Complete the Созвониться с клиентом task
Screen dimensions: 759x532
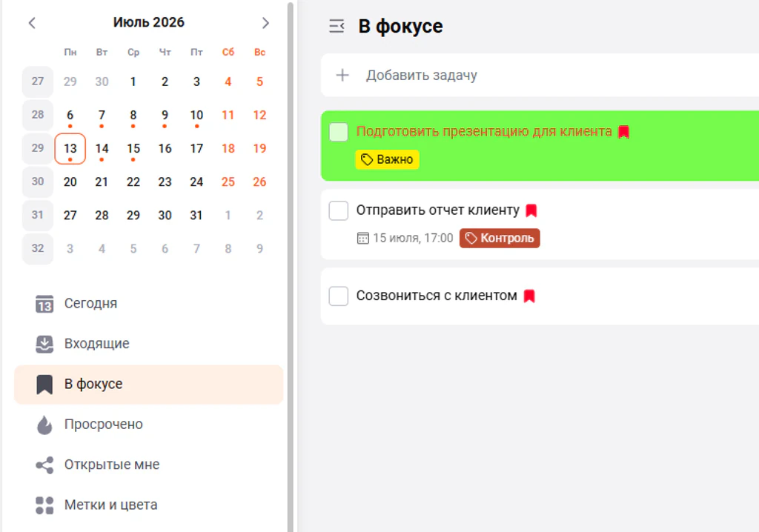coord(338,296)
